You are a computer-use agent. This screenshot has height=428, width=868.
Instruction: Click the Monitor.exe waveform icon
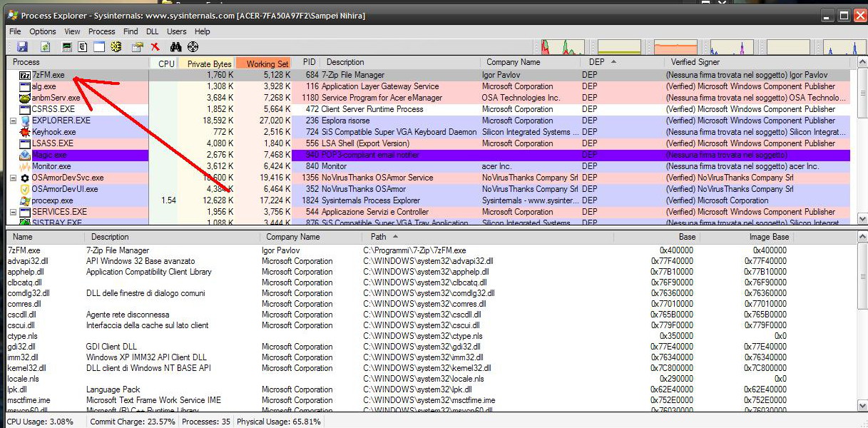pos(25,166)
